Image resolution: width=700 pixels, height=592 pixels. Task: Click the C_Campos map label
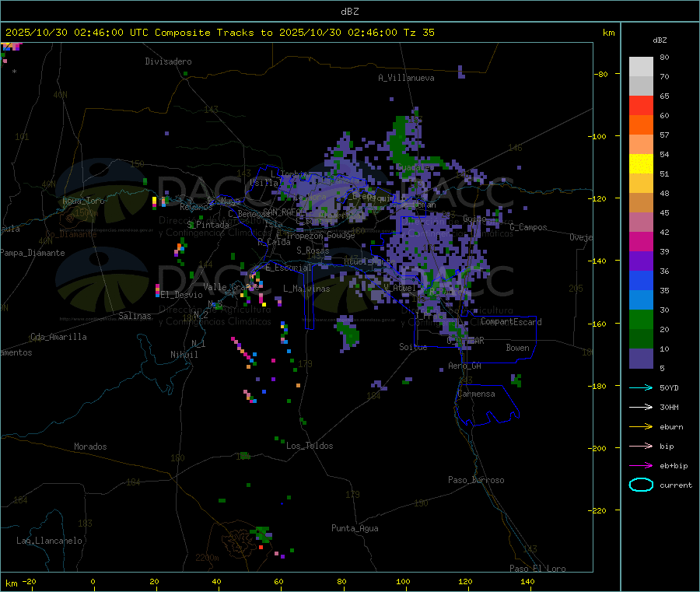(x=528, y=227)
